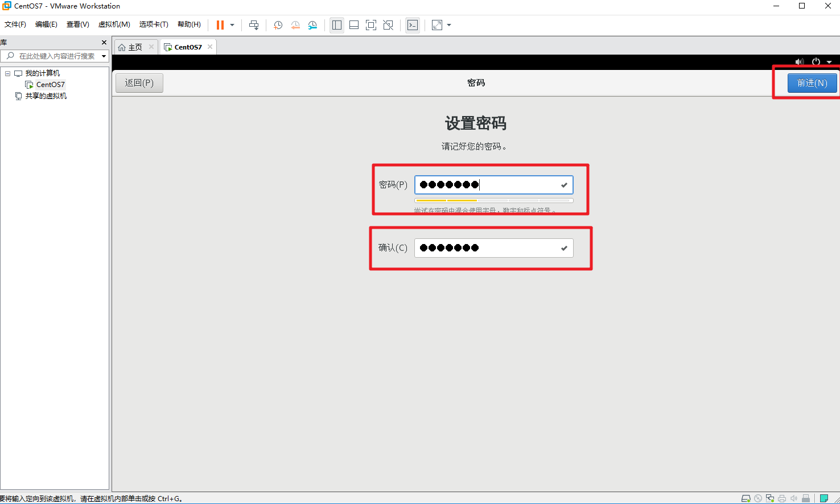Screen dimensions: 840x504
Task: Pause the virtual machine with the orange icon
Action: [x=220, y=25]
